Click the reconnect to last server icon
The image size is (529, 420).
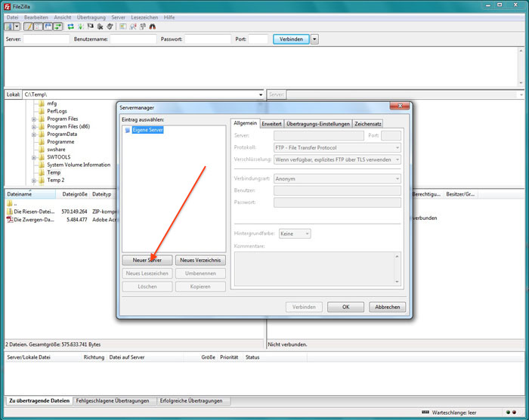click(x=110, y=26)
